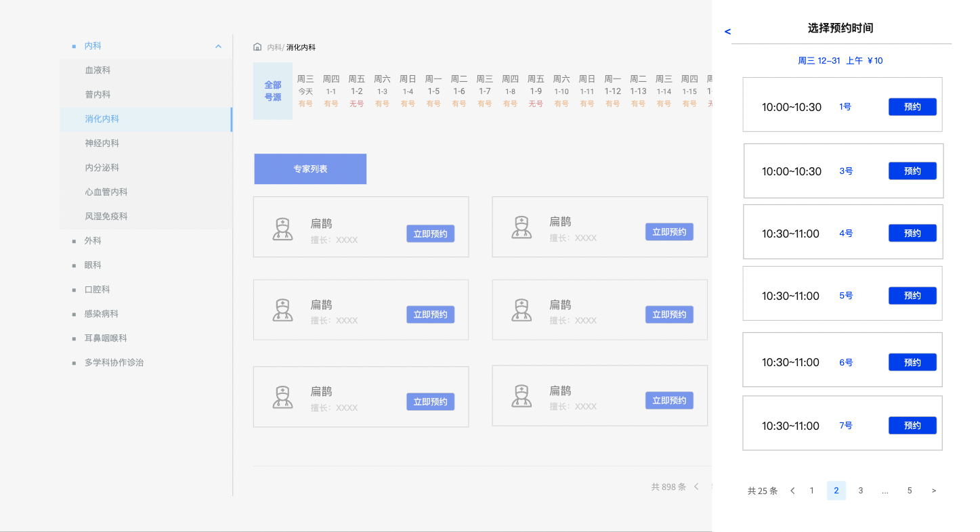The width and height of the screenshot is (980, 532).
Task: Choose 心血管内科 in the sidebar
Action: coord(146,192)
